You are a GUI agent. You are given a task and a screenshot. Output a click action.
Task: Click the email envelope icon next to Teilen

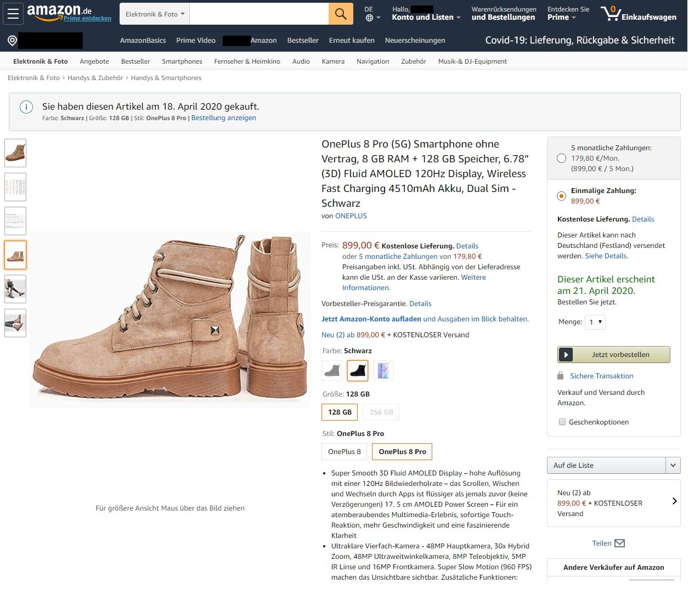point(619,543)
